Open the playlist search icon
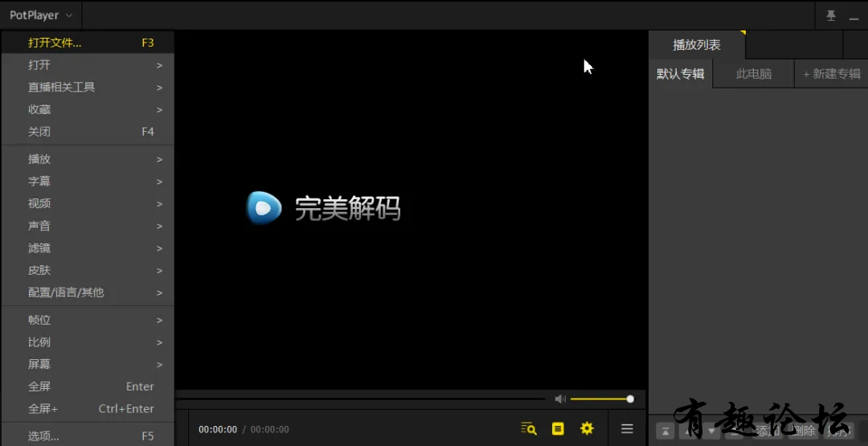Screen dimensions: 868x446 point(529,428)
